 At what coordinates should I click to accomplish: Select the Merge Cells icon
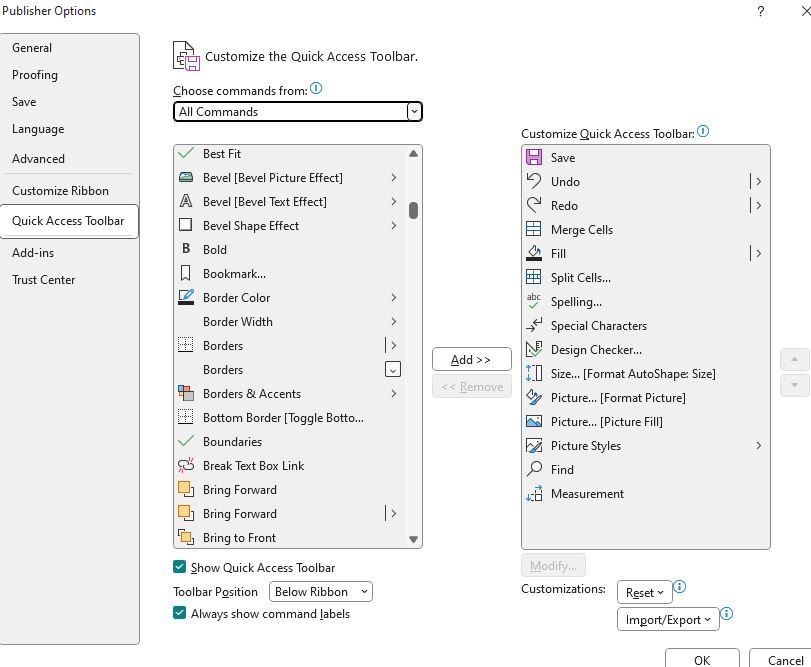coord(534,229)
